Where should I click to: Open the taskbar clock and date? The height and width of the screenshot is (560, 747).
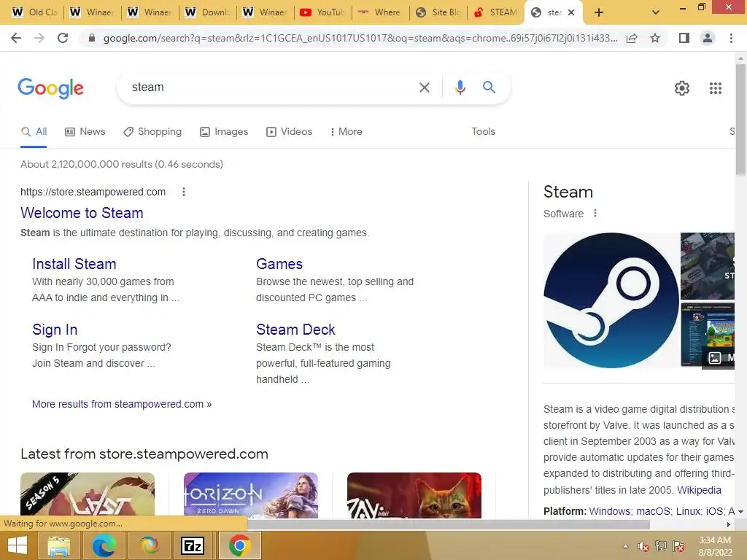[715, 546]
